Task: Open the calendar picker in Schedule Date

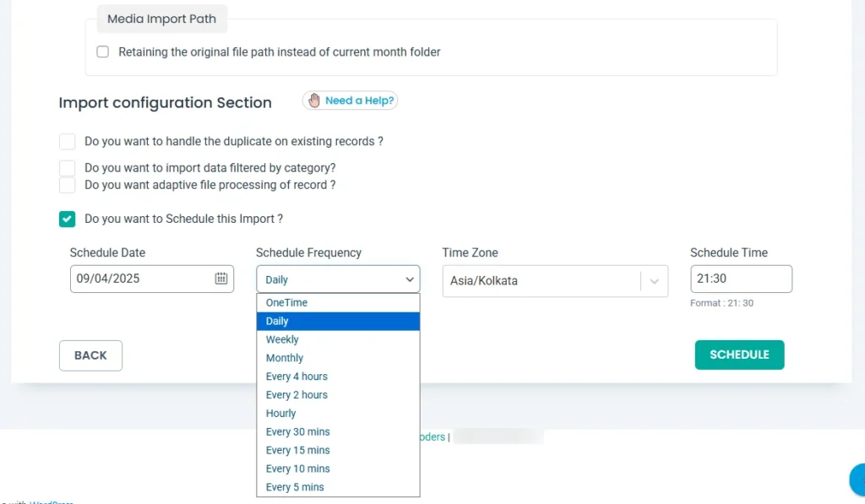Action: [221, 279]
